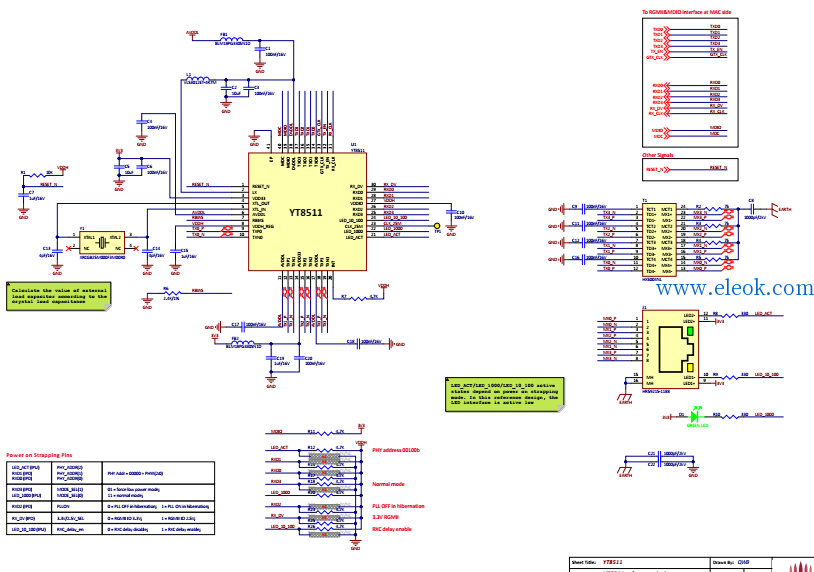Click the RGMII&MDIO interface at MAC side title
Viewport: 814px width, 572px height.
tap(686, 12)
